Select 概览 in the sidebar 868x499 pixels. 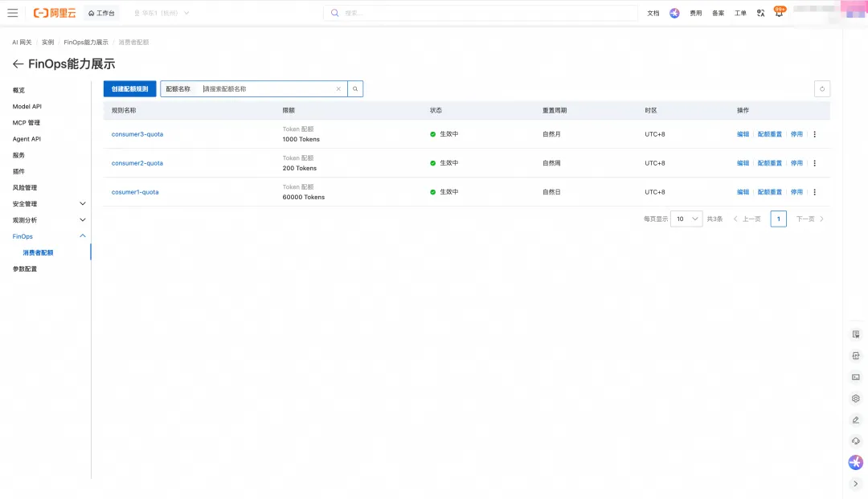(18, 90)
